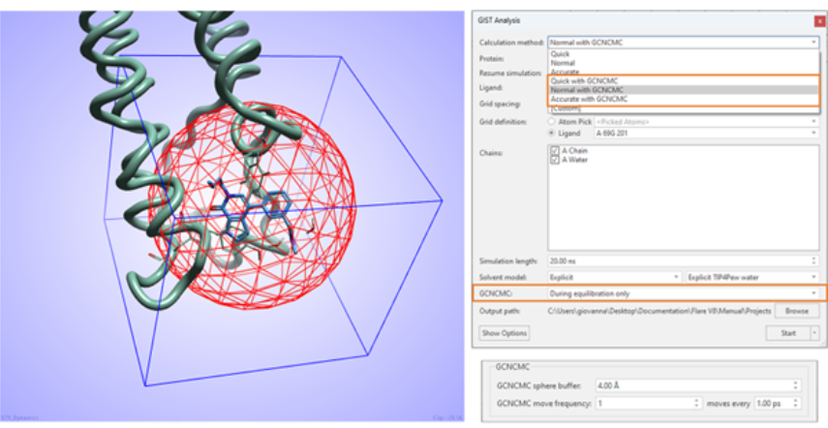Click the Browse button for output path
Image resolution: width=828 pixels, height=428 pixels.
[796, 311]
